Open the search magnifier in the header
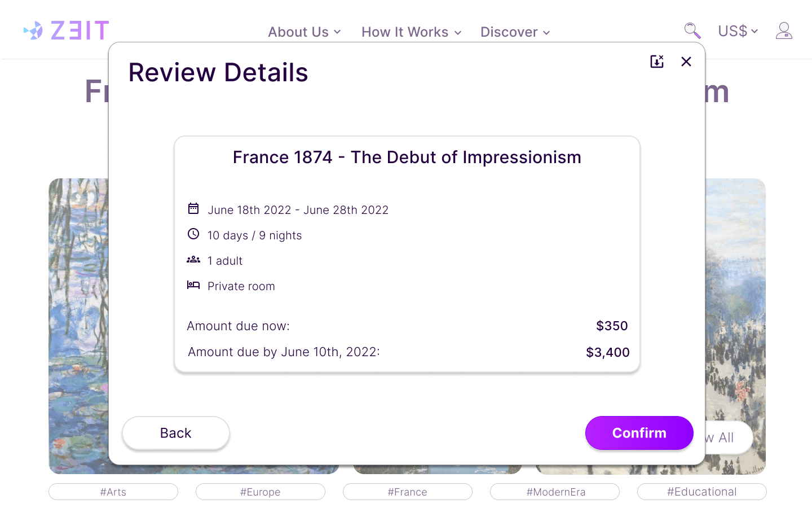 (692, 31)
